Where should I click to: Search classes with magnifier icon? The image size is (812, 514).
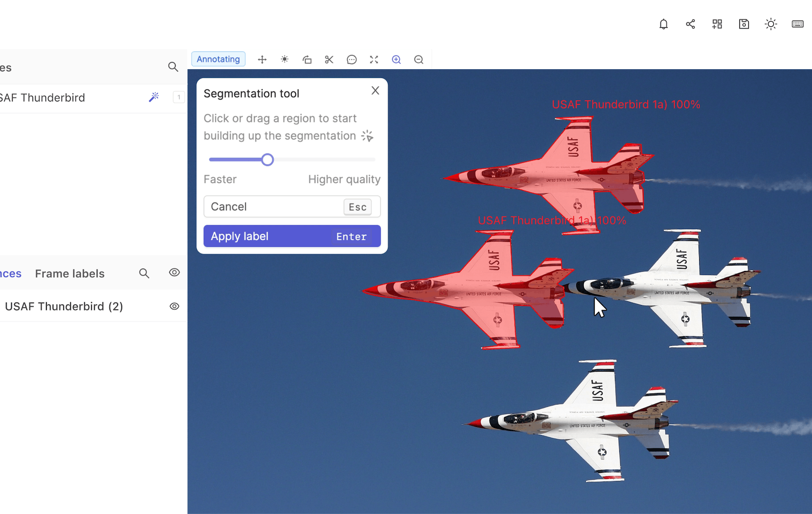click(x=173, y=67)
